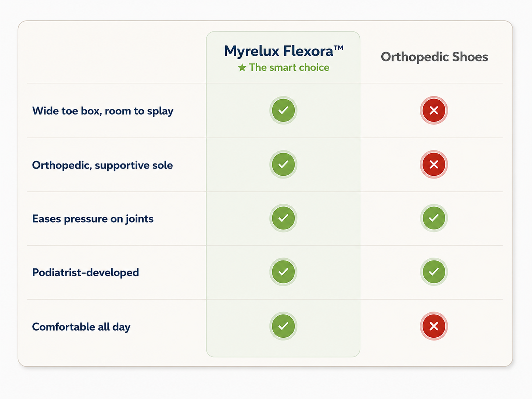Screen dimensions: 532x399
Task: Click Myrelux check for Podiatrist-developed
Action: point(283,272)
